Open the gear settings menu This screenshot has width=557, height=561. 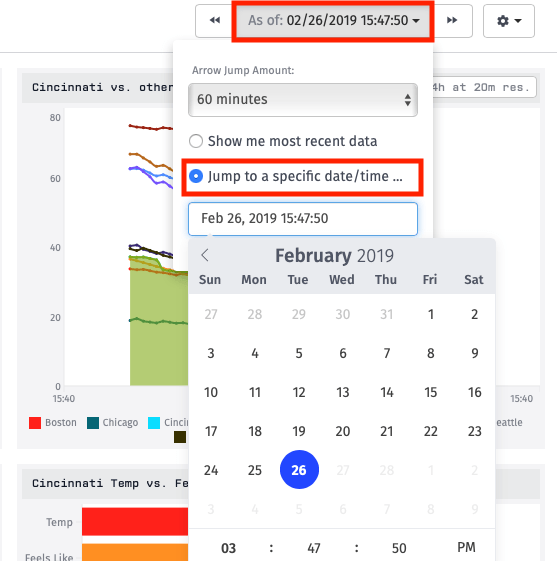pyautogui.click(x=509, y=21)
